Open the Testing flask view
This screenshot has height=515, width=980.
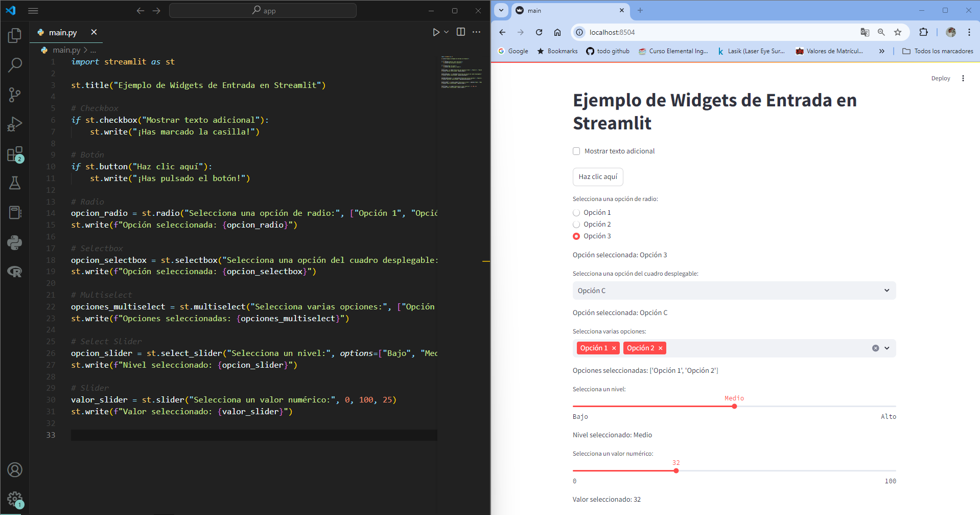click(15, 183)
